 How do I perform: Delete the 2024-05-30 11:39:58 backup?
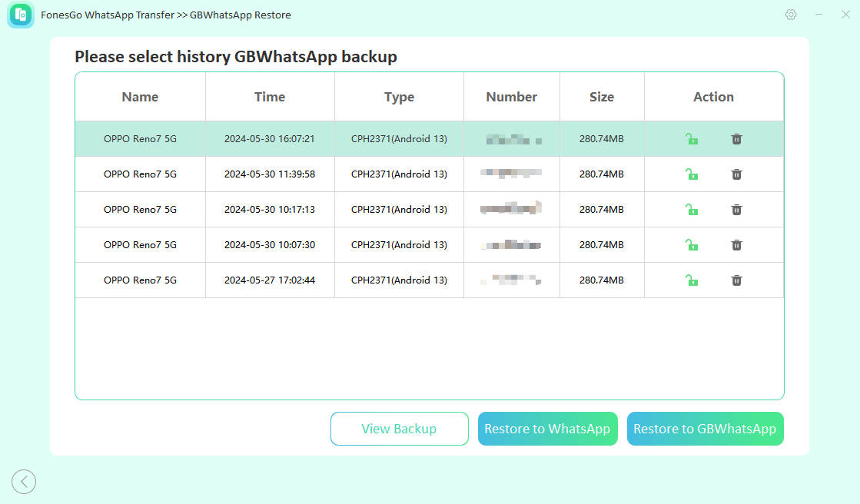click(x=736, y=174)
